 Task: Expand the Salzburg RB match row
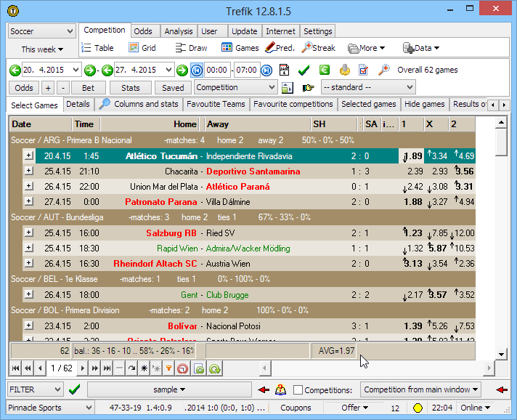pos(28,233)
